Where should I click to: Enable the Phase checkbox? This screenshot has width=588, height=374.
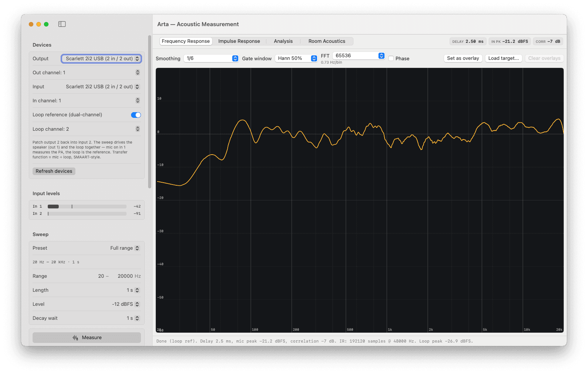(391, 58)
